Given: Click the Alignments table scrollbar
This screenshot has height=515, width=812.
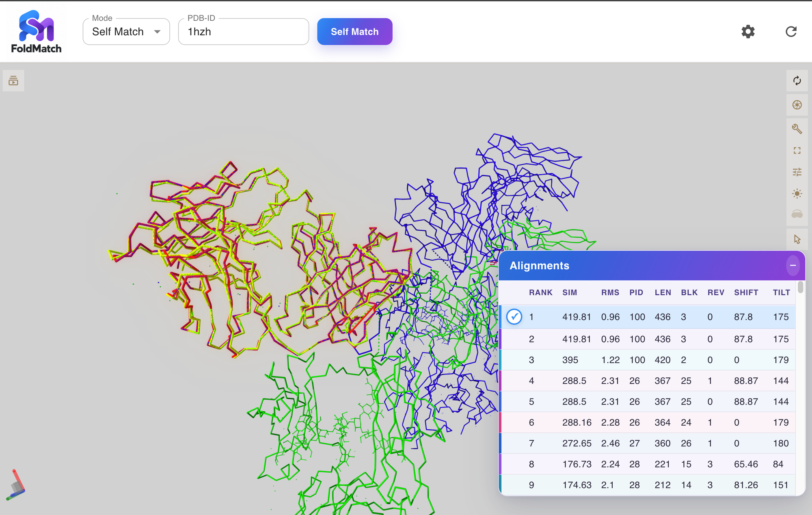Looking at the screenshot, I should point(800,287).
